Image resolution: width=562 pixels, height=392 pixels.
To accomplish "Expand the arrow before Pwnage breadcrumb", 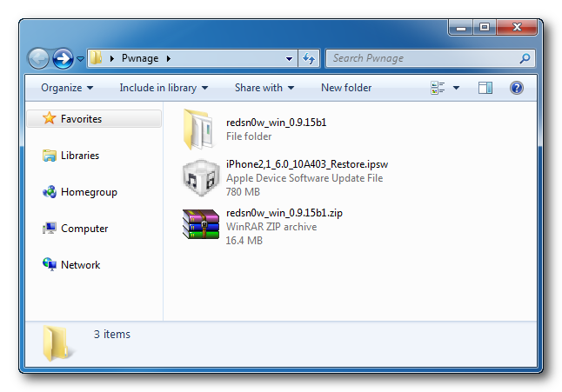I will (112, 58).
